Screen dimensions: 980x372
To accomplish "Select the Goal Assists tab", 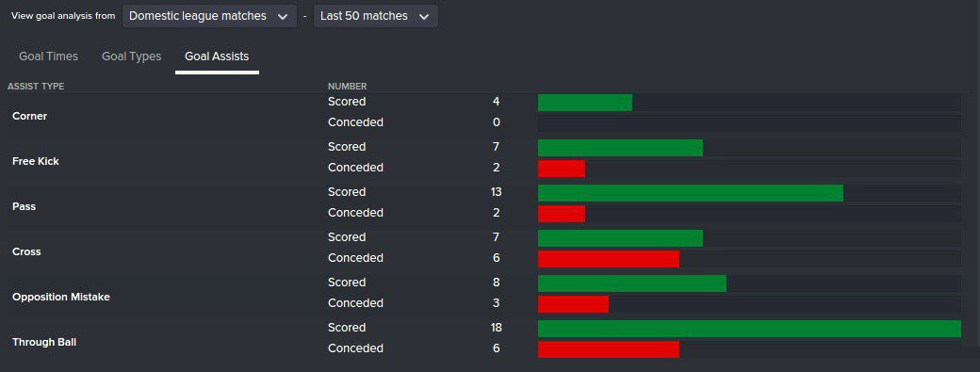I will 217,57.
